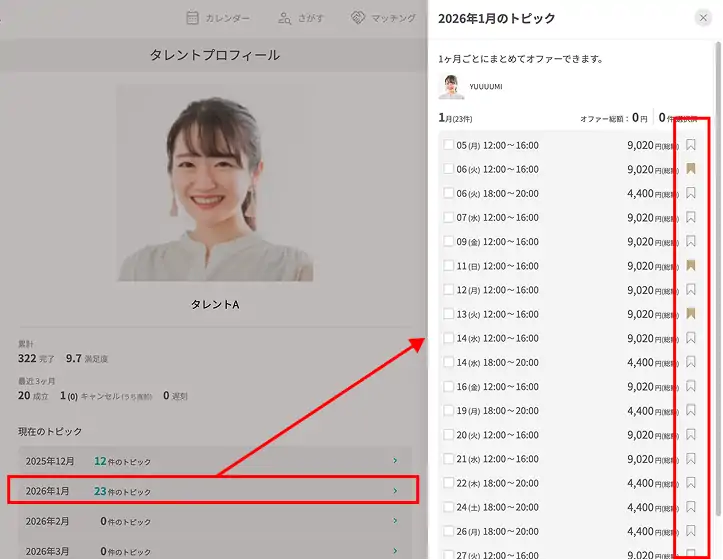Screen dimensions: 723x560
Task: Click the YUUUUMI avatar thumbnail
Action: [x=451, y=87]
